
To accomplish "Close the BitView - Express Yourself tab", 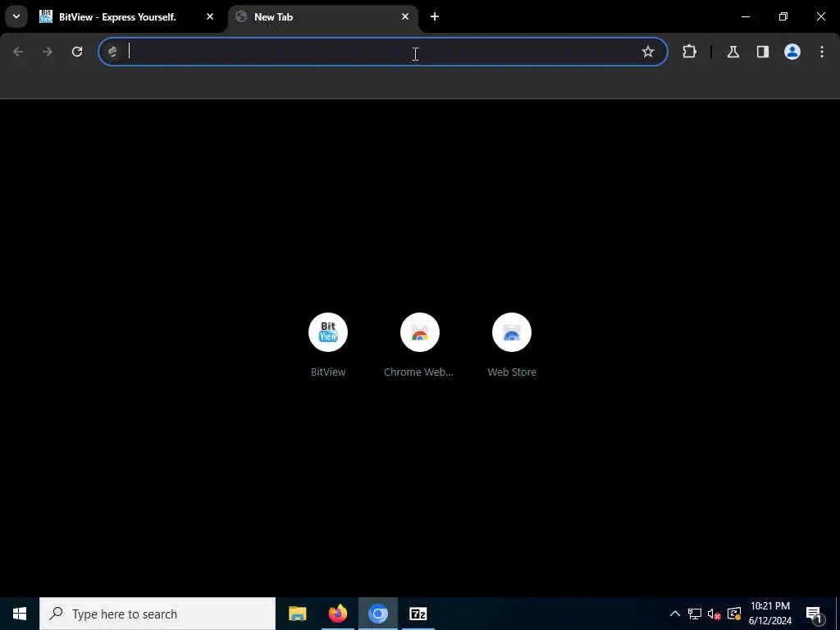I will coord(210,16).
